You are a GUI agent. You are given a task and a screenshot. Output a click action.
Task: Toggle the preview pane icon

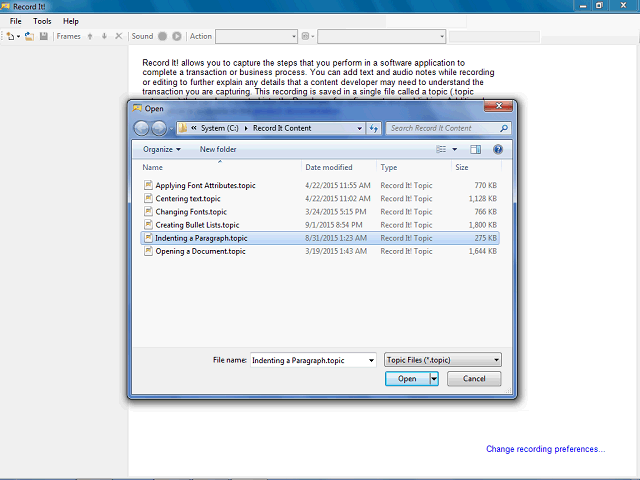(476, 149)
